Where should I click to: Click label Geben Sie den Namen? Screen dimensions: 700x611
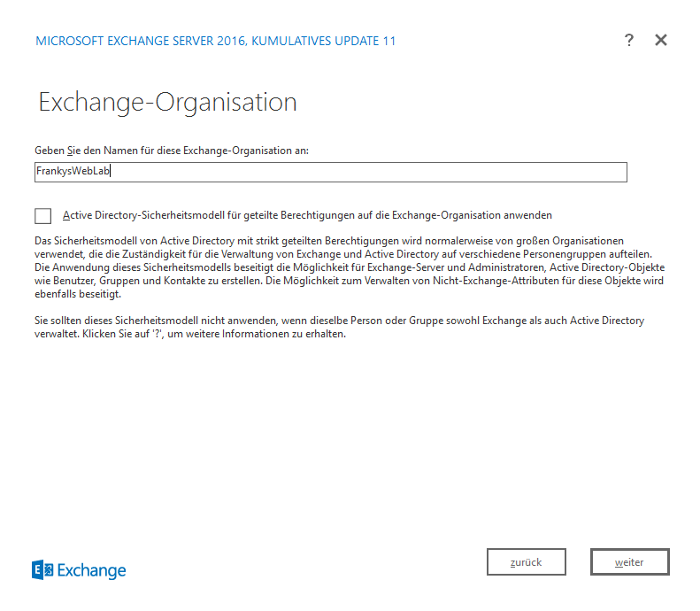click(x=172, y=151)
